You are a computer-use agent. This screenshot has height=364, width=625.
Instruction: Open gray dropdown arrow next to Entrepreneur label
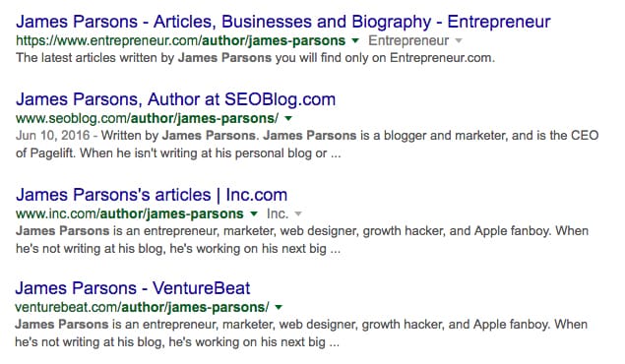[x=459, y=40]
